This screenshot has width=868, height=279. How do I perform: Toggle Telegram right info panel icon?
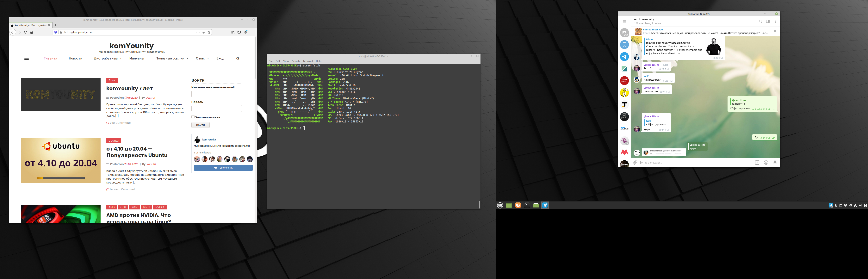pos(768,21)
